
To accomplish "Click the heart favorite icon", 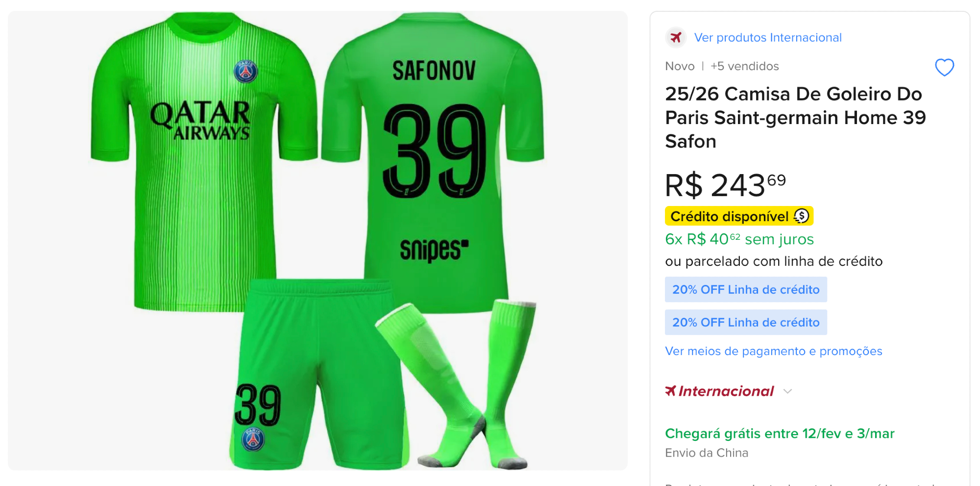I will [x=944, y=67].
